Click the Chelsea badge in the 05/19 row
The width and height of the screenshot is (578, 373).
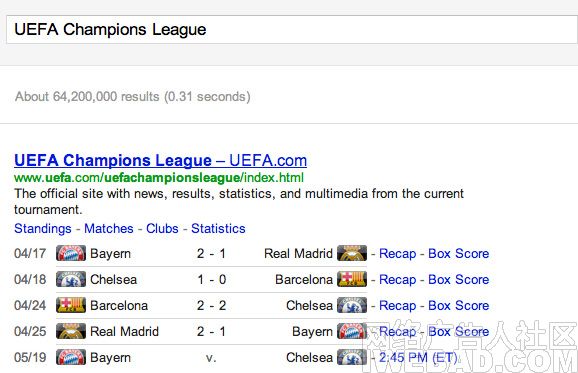[x=352, y=357]
